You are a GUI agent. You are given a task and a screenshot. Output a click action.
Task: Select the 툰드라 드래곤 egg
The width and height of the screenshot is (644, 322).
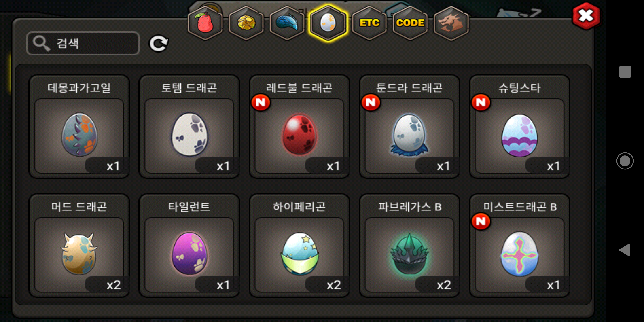(409, 127)
